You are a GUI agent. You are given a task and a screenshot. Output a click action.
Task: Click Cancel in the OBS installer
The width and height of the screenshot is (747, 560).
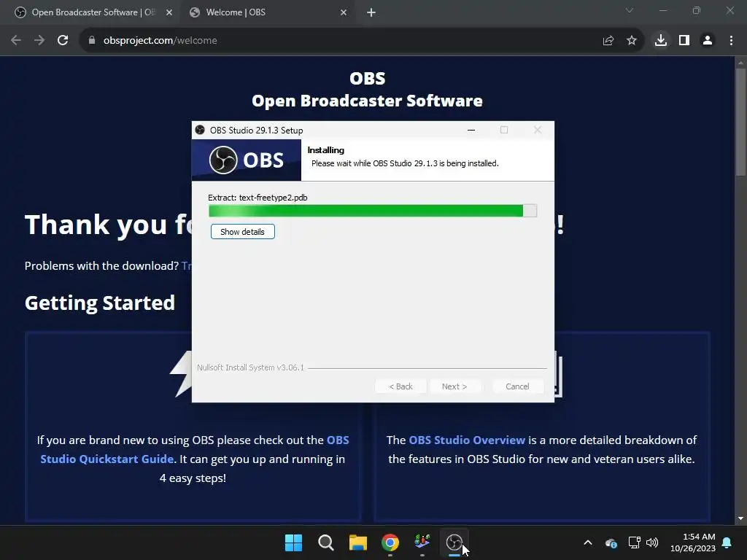point(517,386)
